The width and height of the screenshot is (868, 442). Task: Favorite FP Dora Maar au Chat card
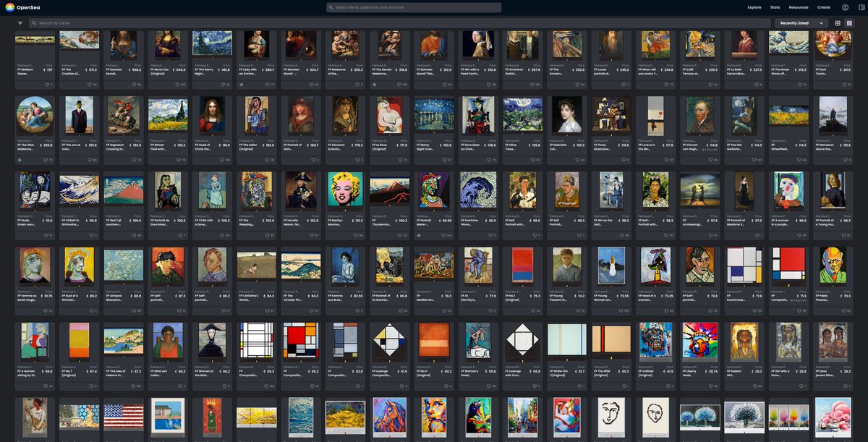[490, 160]
